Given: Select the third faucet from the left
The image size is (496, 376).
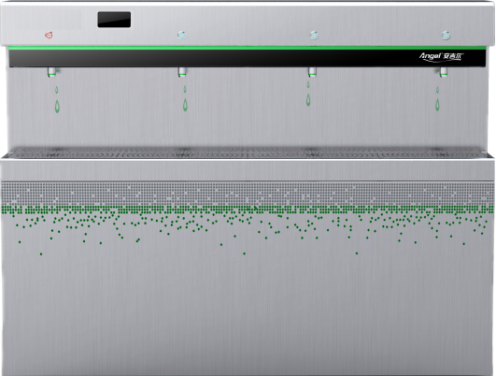Looking at the screenshot, I should coord(312,72).
